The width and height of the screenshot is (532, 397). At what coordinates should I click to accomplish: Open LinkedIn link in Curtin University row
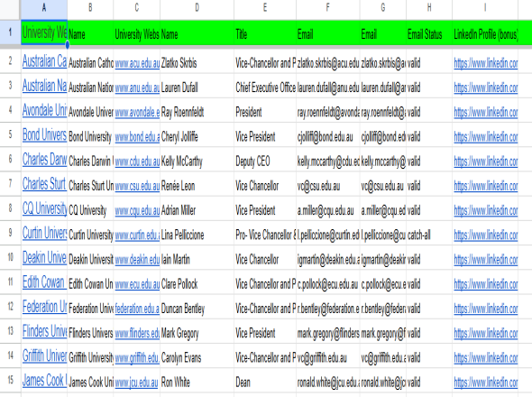pos(486,235)
